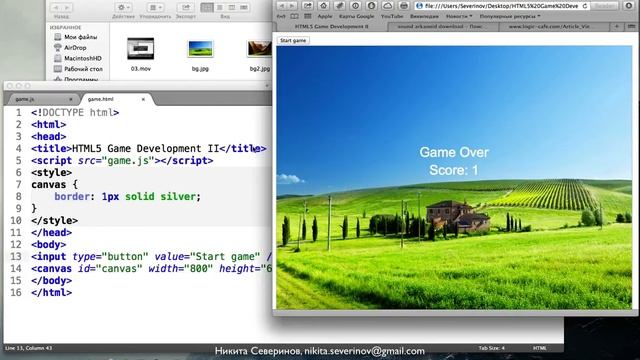Open the YouTube bookmark
Viewport: 640px width, 360px height.
[x=392, y=16]
